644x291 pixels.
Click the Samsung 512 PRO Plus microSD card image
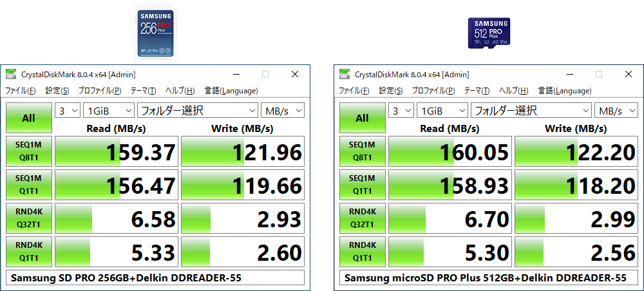pyautogui.click(x=489, y=33)
